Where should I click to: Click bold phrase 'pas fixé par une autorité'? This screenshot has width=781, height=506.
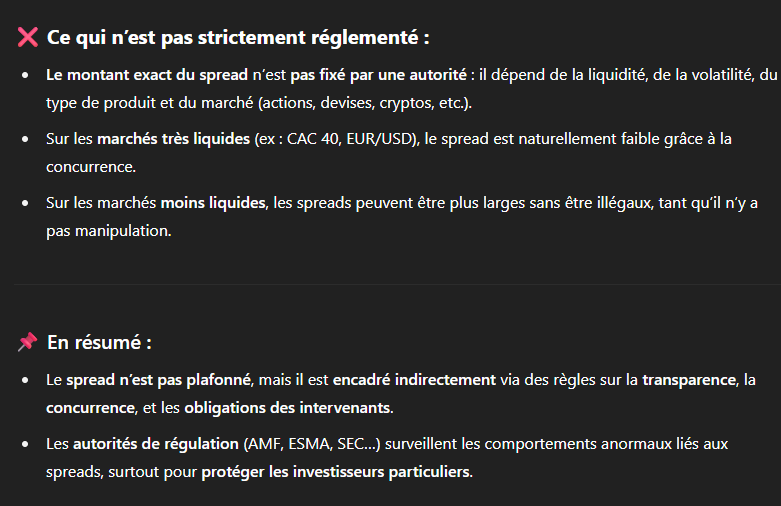pyautogui.click(x=379, y=75)
